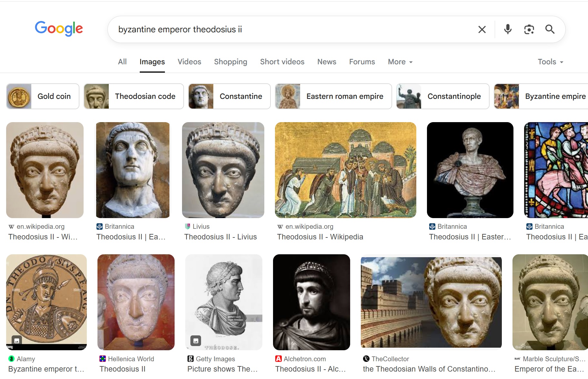Switch to the All tab

122,62
